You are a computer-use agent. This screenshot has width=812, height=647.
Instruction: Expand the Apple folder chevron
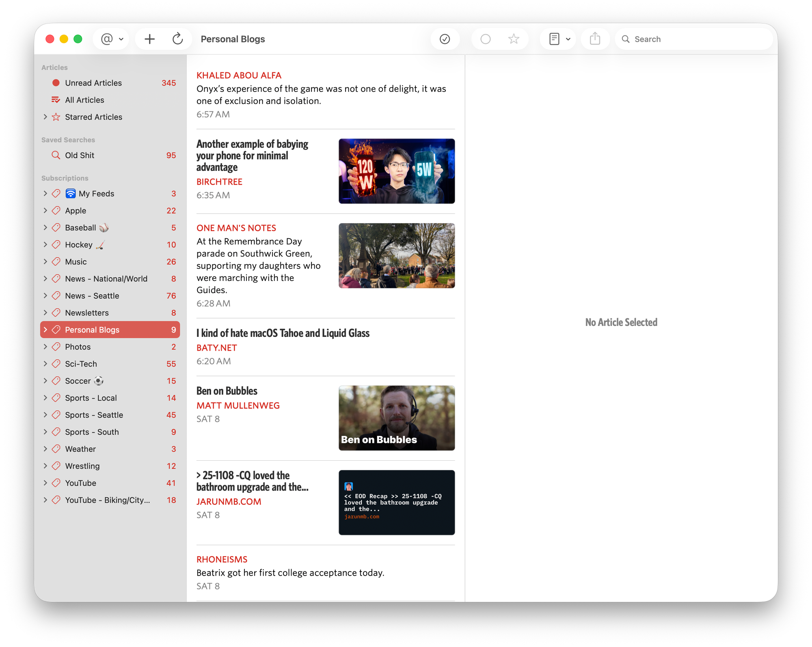(x=45, y=211)
